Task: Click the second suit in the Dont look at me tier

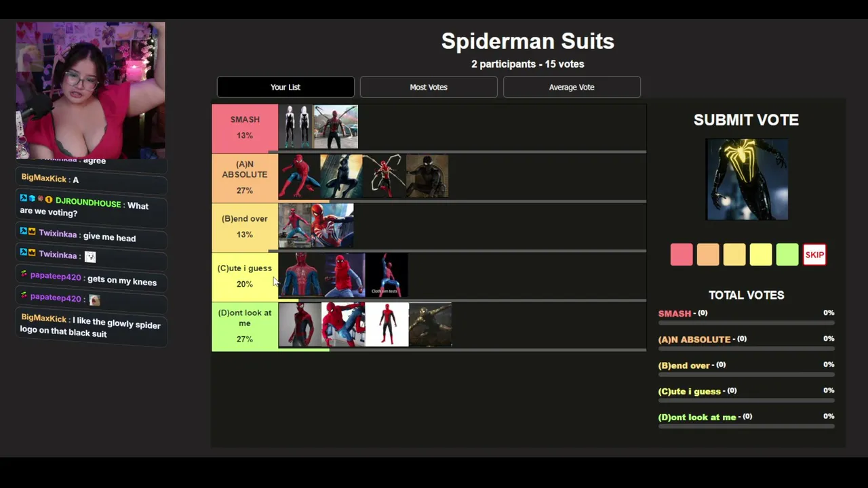Action: pyautogui.click(x=343, y=325)
